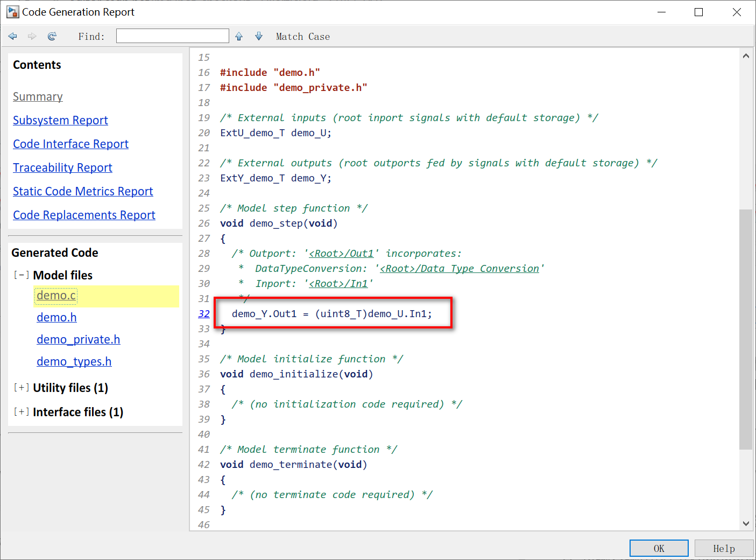Open the Code Interface Report link
Screen dimensions: 756x560
tap(70, 144)
